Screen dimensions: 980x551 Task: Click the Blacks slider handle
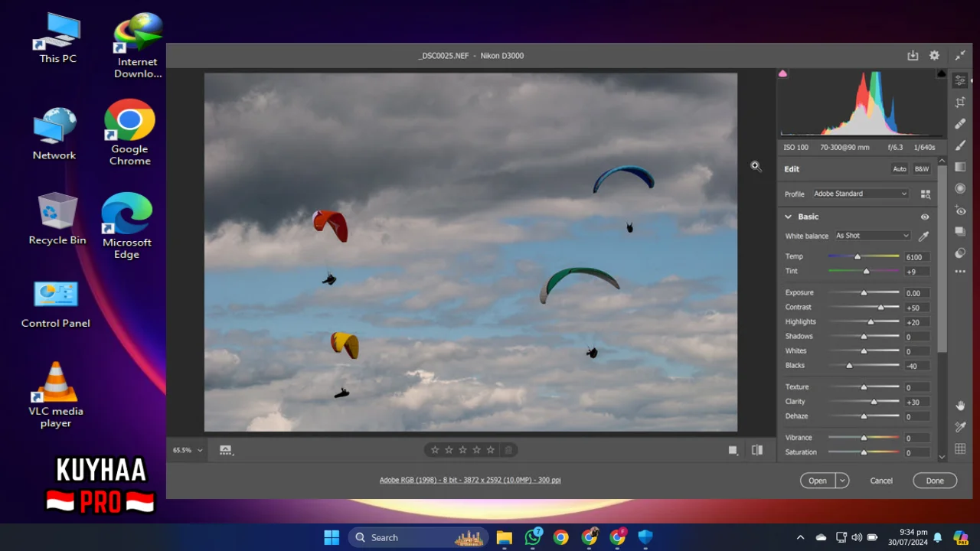[x=849, y=365]
